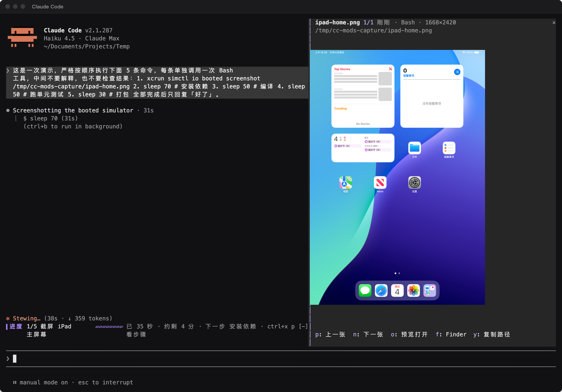Click 'f: Finder' reveal shortcut
The width and height of the screenshot is (562, 392).
[x=451, y=334]
